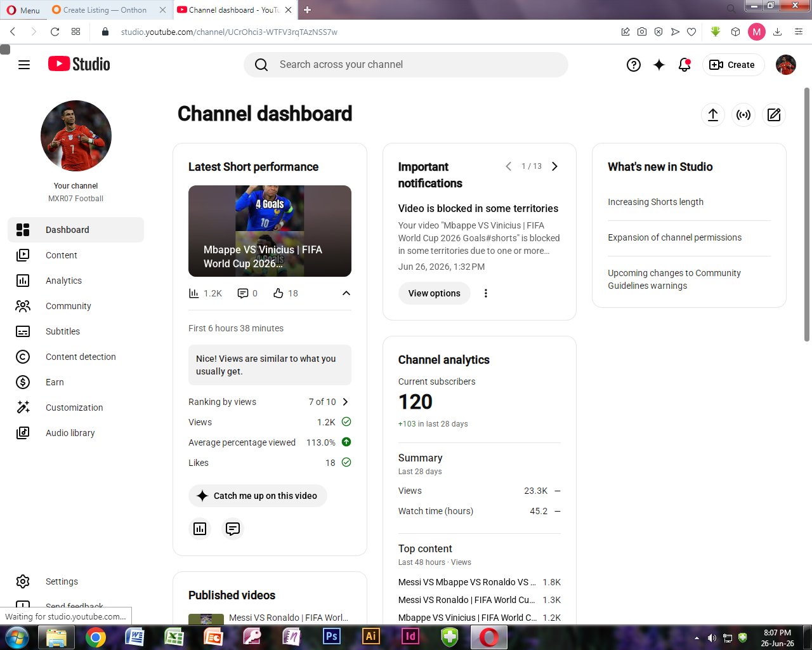The image size is (812, 650).
Task: Open Audio library in the sidebar
Action: click(x=76, y=433)
